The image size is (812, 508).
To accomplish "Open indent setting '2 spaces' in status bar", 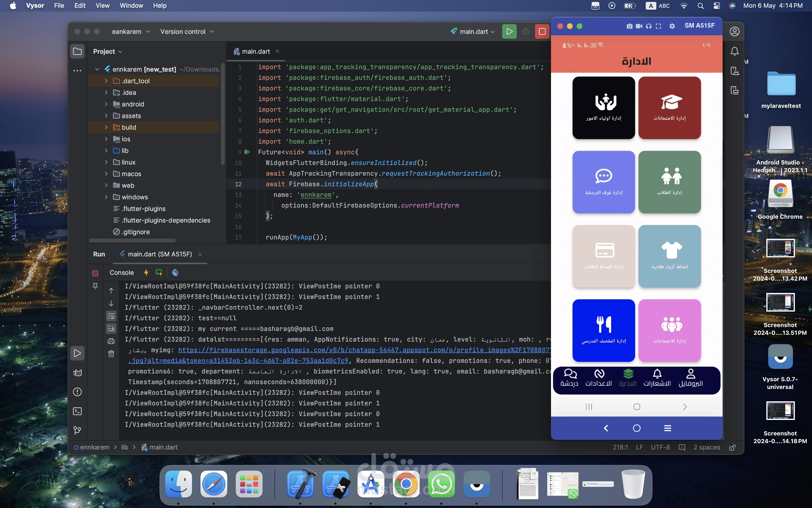I will (707, 447).
